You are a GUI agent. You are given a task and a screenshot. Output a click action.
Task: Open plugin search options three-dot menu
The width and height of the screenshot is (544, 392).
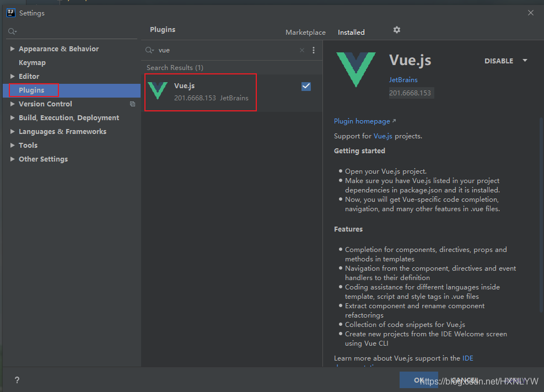tap(313, 50)
